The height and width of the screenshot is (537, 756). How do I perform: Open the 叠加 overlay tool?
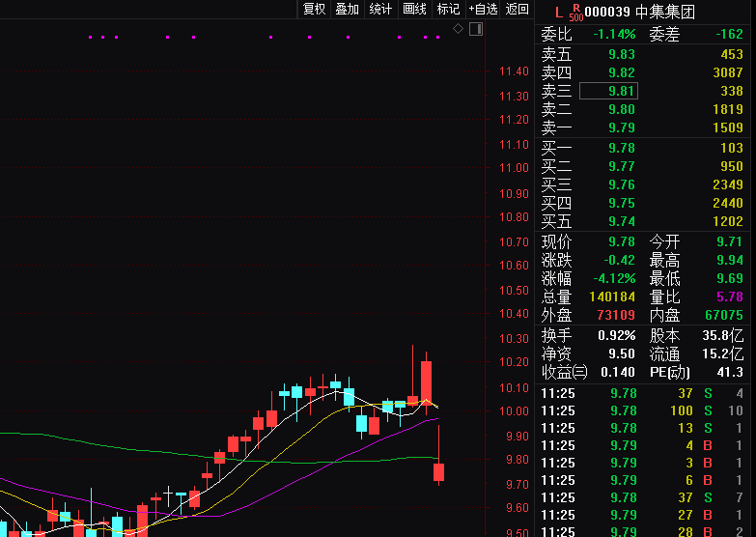(348, 9)
